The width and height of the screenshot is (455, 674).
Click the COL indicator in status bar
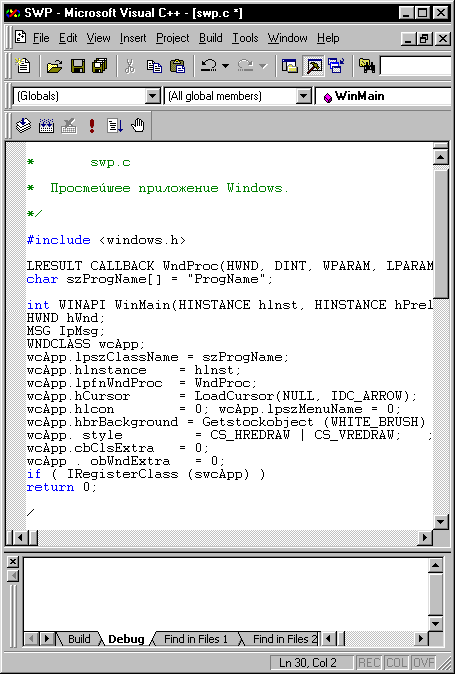396,662
